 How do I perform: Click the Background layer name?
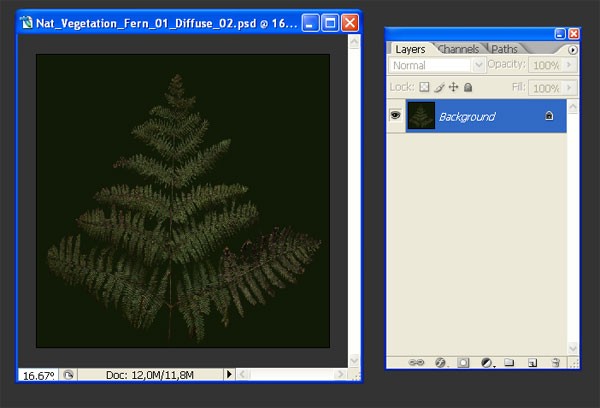467,117
